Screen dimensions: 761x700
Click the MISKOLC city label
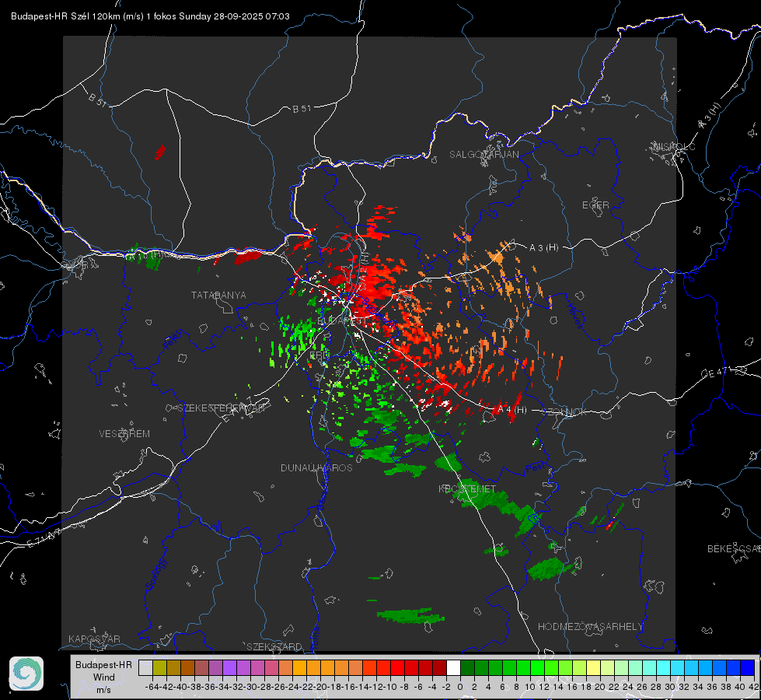(674, 146)
